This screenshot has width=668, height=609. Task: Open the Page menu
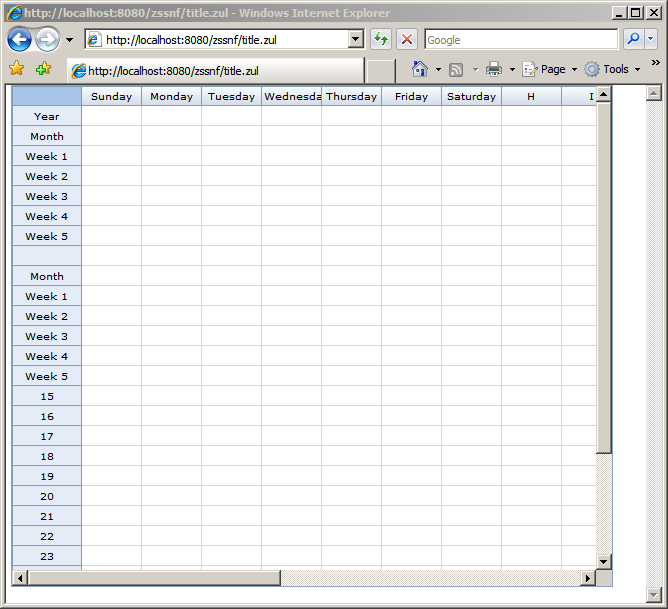click(550, 69)
